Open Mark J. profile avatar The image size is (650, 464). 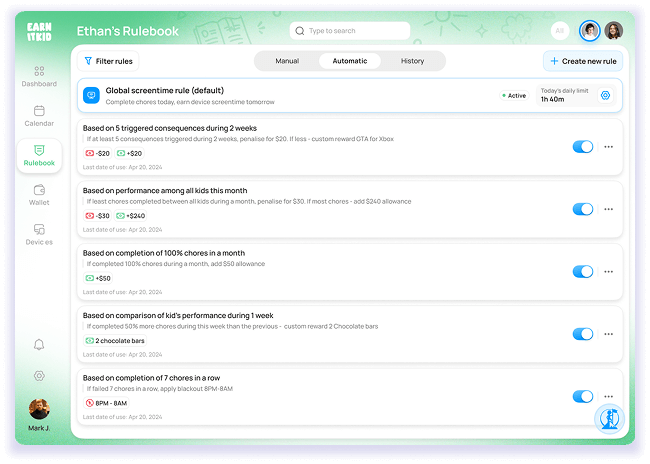(x=39, y=409)
